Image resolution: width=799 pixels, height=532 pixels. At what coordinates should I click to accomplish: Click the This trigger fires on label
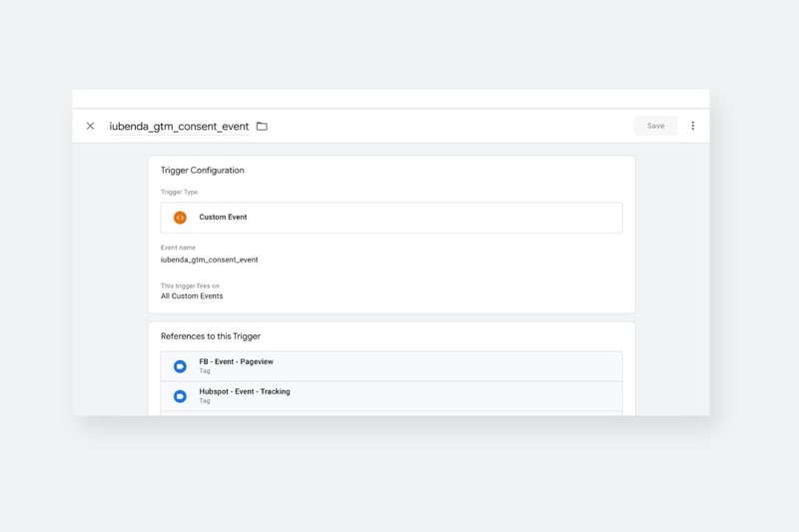pos(190,285)
